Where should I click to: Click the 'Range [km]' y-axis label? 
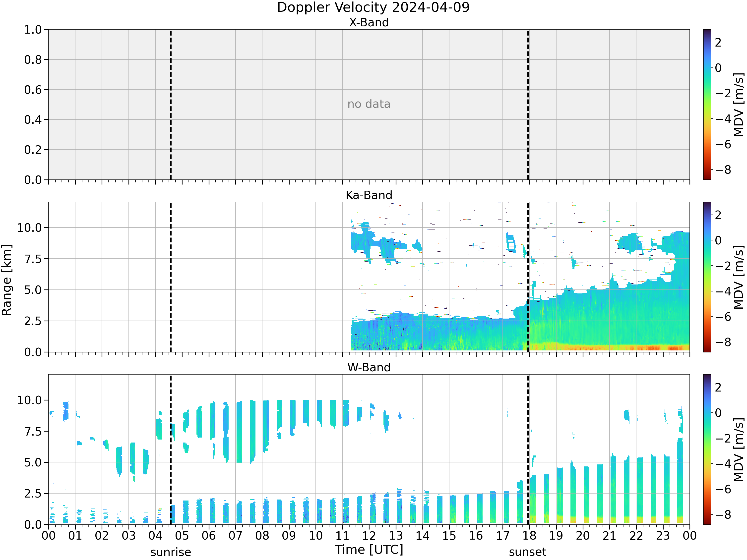tap(6, 280)
